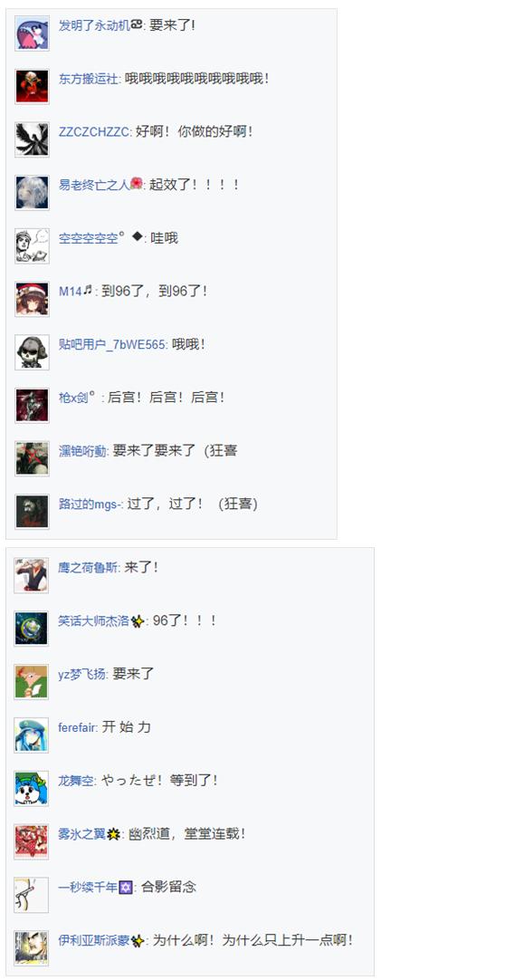Screen dimensions: 505x980
Task: Click the 路过的mgs- username
Action: tap(91, 504)
